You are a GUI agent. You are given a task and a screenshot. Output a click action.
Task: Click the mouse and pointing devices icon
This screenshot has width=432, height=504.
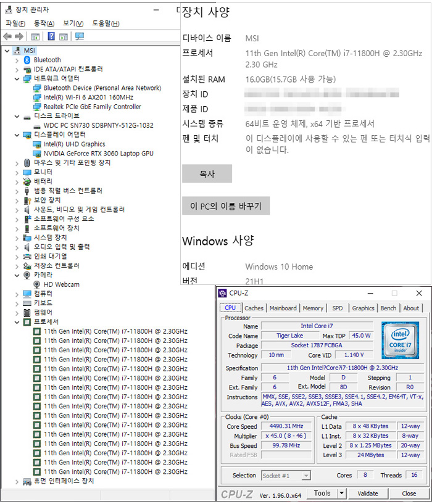pyautogui.click(x=27, y=163)
